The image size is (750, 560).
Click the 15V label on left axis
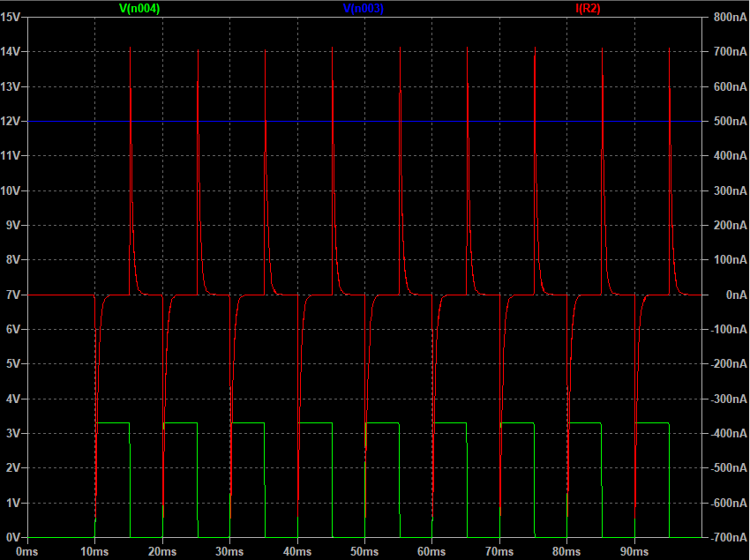tap(12, 18)
